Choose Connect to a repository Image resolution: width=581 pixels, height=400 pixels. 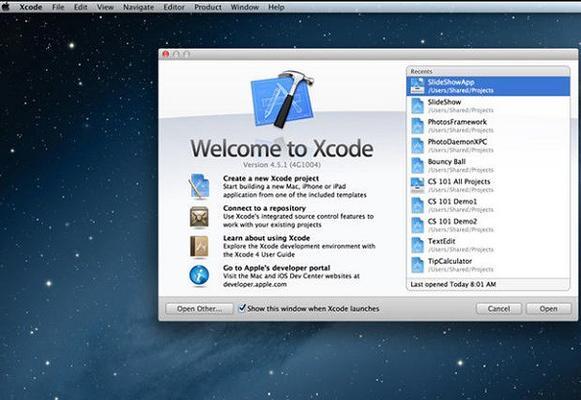264,208
